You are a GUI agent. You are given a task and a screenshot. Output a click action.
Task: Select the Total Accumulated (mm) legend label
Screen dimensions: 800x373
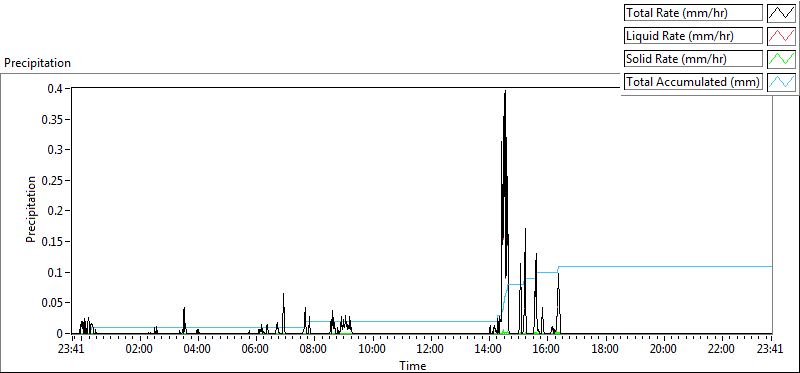pos(693,82)
